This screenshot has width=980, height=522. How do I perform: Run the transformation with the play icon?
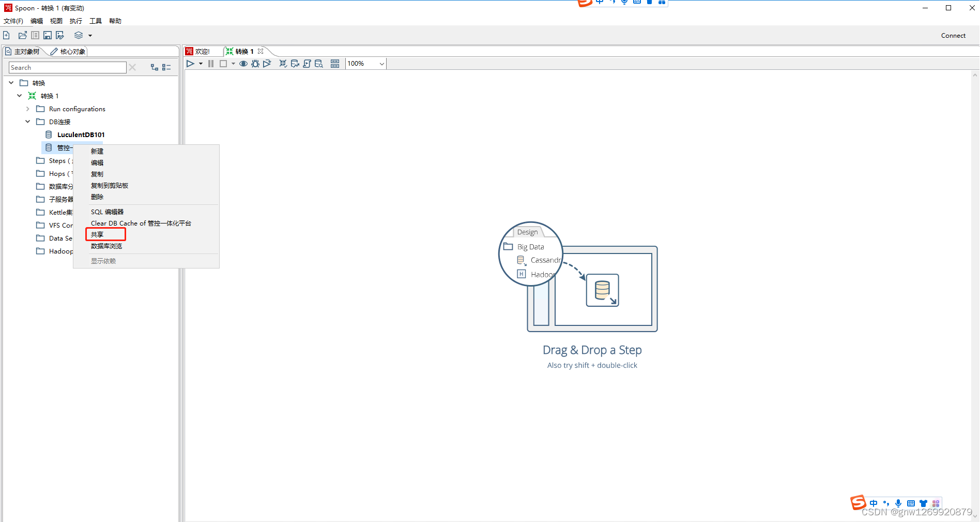(190, 63)
